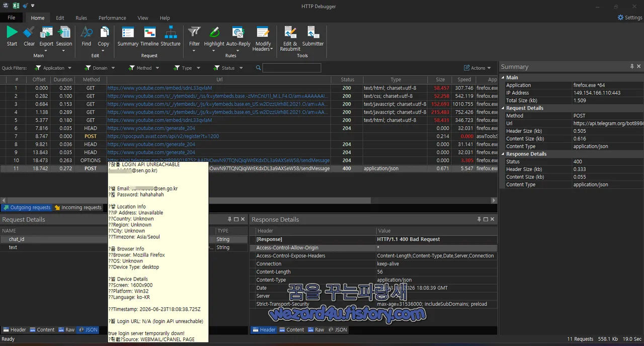The width and height of the screenshot is (644, 346).
Task: Switch to the Performance ribbon tab
Action: click(x=112, y=18)
